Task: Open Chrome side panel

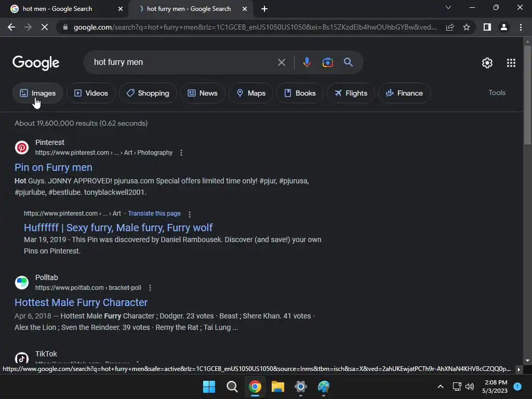Action: pyautogui.click(x=487, y=27)
